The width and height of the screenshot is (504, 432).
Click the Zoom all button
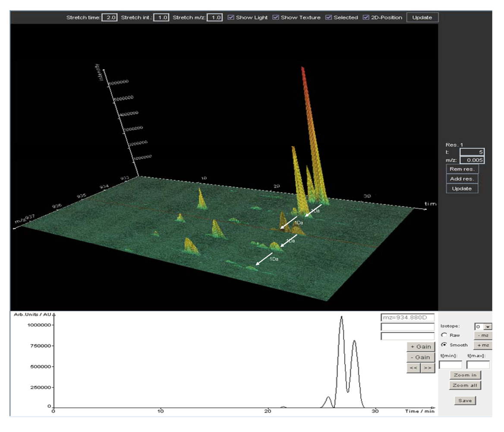(465, 385)
